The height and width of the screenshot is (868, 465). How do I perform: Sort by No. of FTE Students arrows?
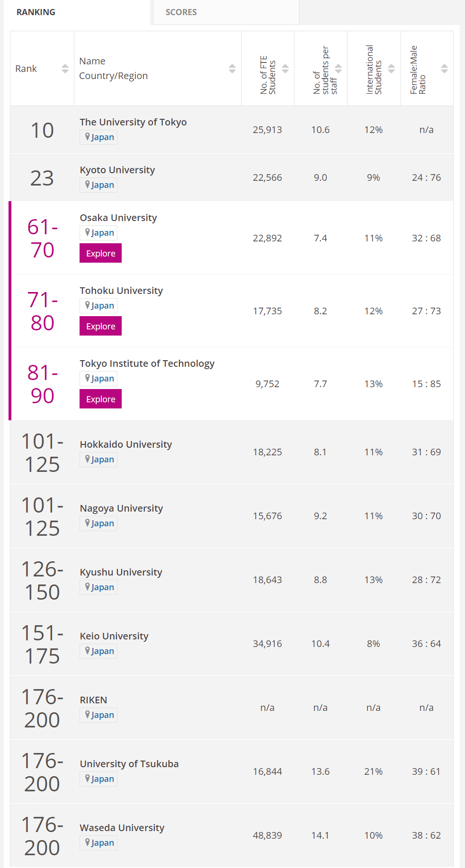(285, 69)
